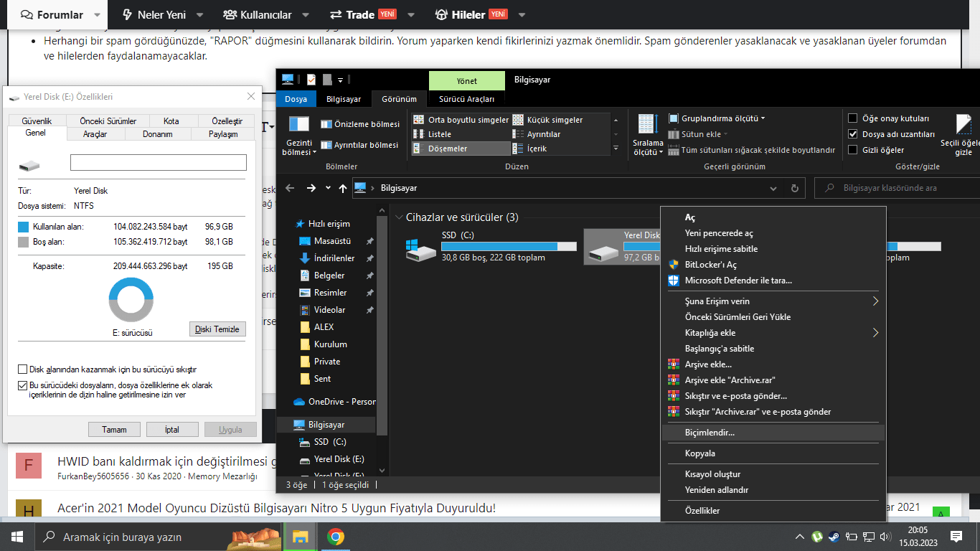Open the Acer Nitro 5 thread link
The width and height of the screenshot is (980, 551).
pyautogui.click(x=276, y=508)
